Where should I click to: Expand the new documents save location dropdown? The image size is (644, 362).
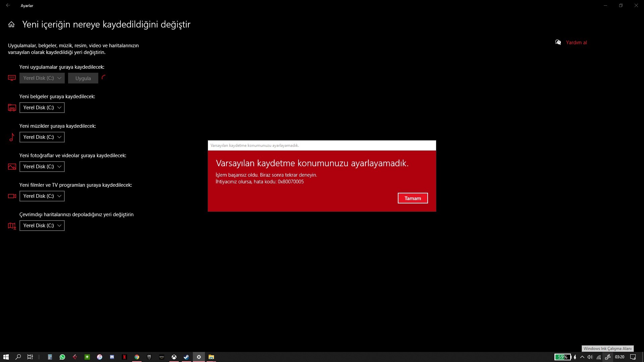(x=42, y=108)
